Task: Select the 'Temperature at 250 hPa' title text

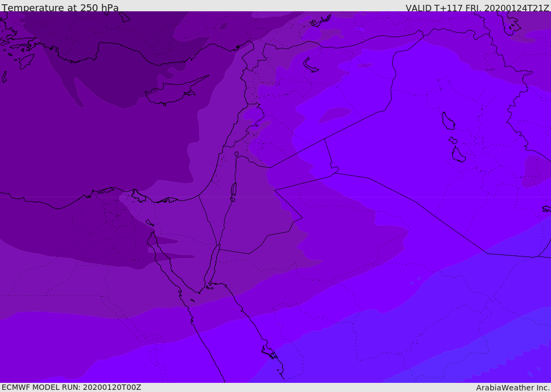Action: click(60, 8)
